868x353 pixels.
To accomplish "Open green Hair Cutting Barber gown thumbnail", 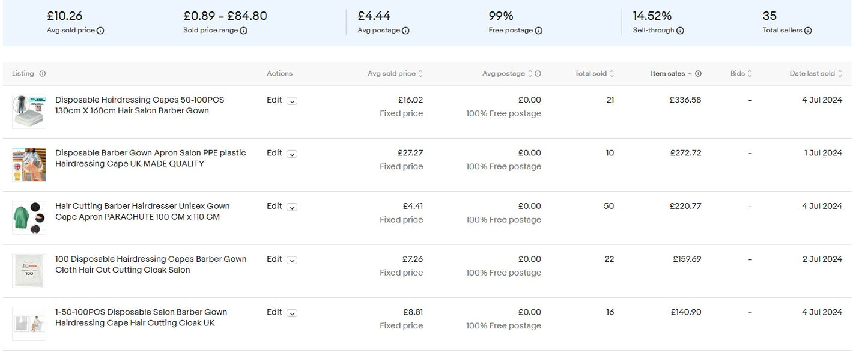I will [x=29, y=218].
